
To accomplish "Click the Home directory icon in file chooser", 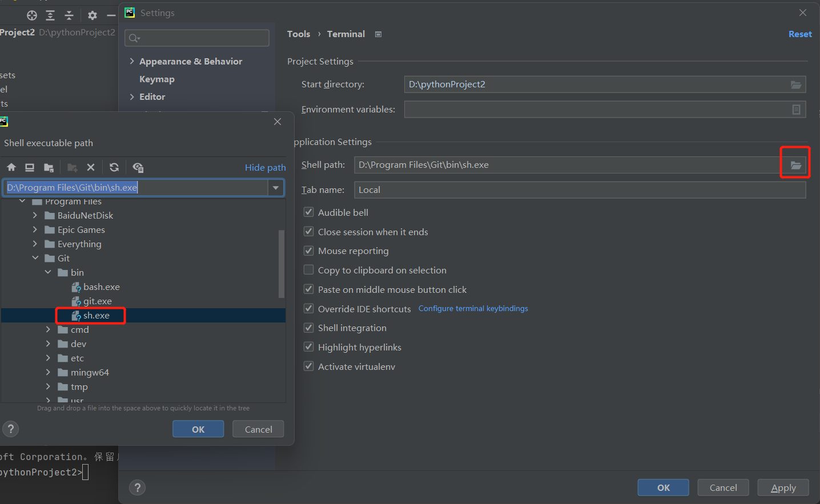I will pos(11,167).
